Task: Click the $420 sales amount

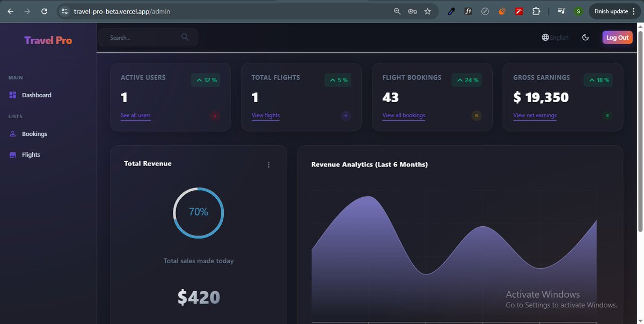Action: pos(199,298)
